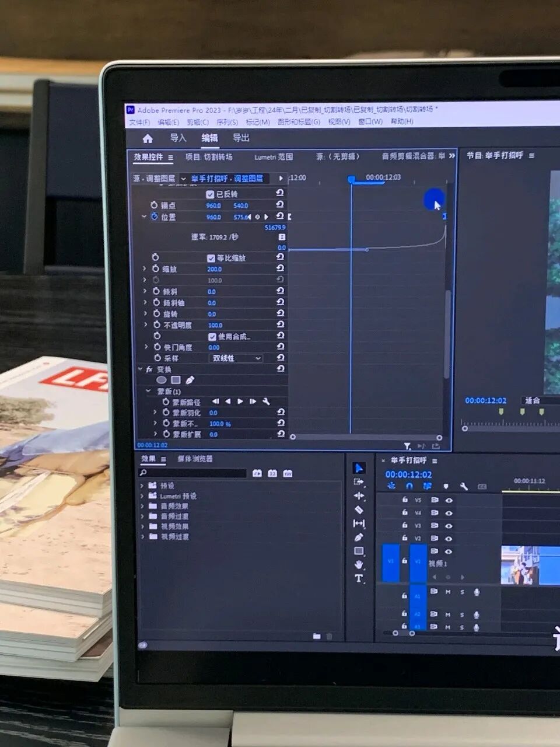Create an ellipse mask under 变换
This screenshot has height=747, width=560.
pyautogui.click(x=162, y=380)
